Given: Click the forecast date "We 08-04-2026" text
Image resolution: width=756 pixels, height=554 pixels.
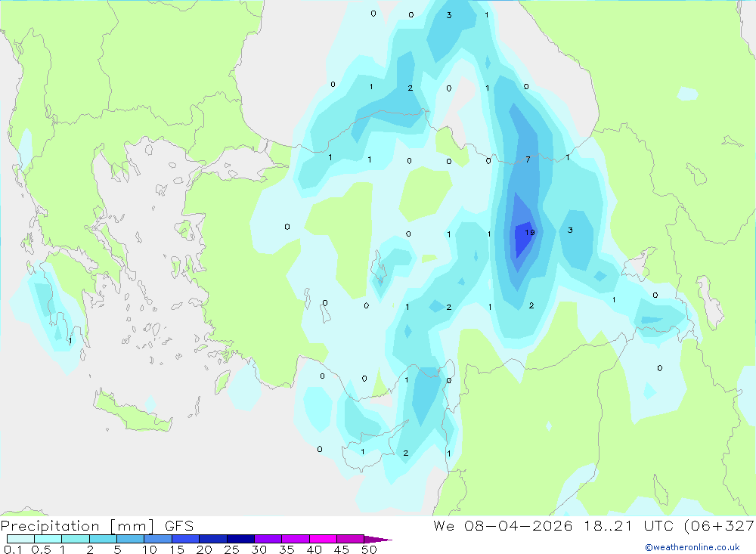Looking at the screenshot, I should (x=503, y=525).
